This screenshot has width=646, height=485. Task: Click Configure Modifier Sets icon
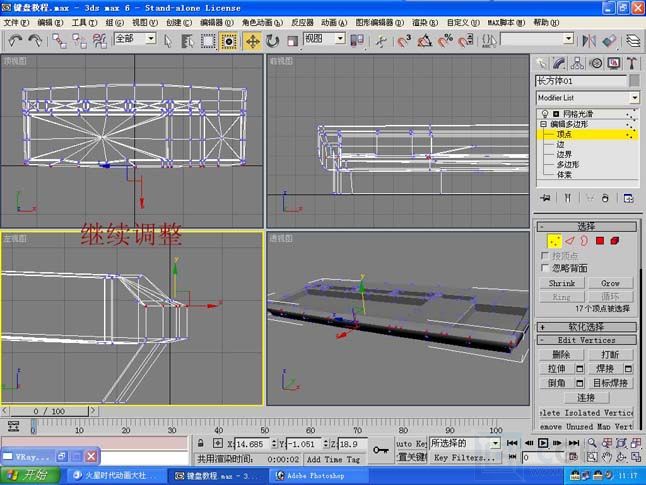[x=628, y=198]
